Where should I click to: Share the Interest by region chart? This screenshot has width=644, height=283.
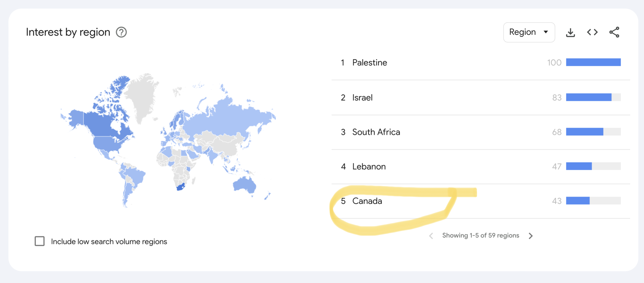[x=614, y=32]
